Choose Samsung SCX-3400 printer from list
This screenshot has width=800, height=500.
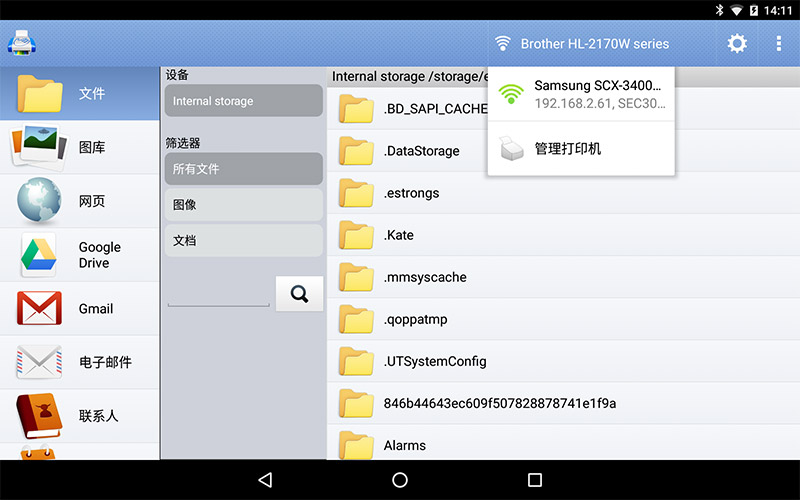tap(582, 94)
